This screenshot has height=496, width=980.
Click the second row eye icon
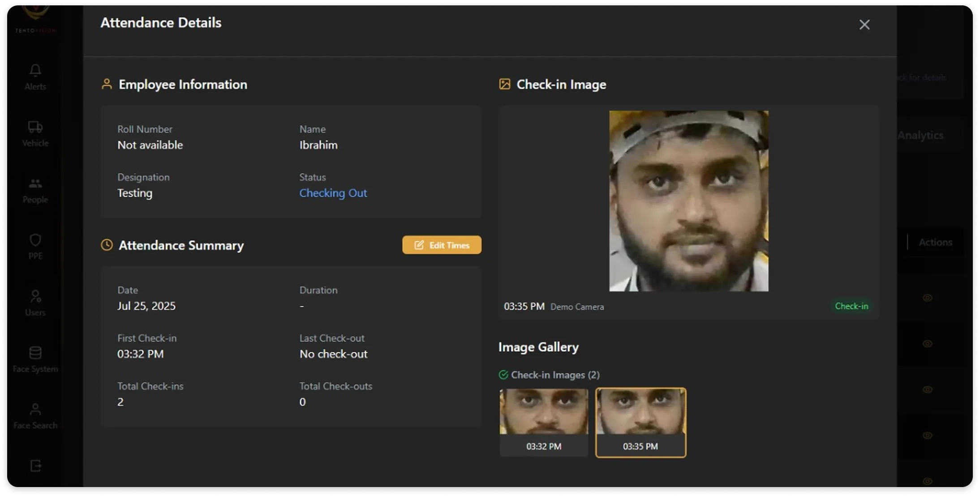click(x=928, y=344)
